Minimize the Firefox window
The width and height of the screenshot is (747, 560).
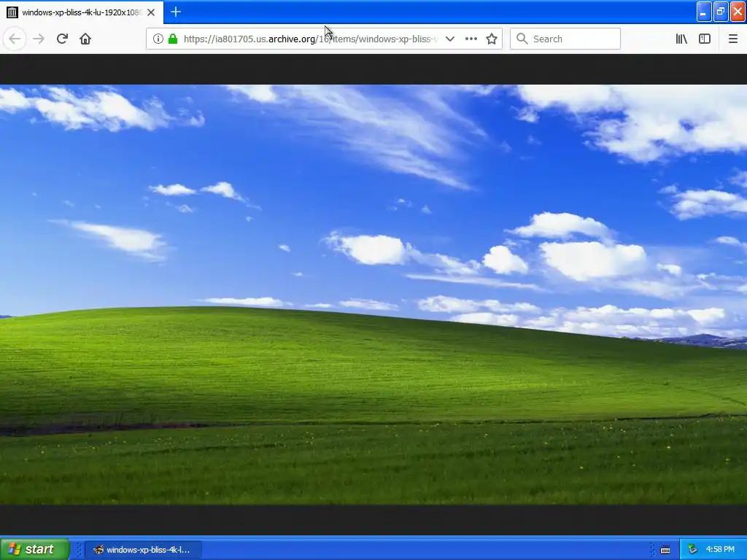704,12
